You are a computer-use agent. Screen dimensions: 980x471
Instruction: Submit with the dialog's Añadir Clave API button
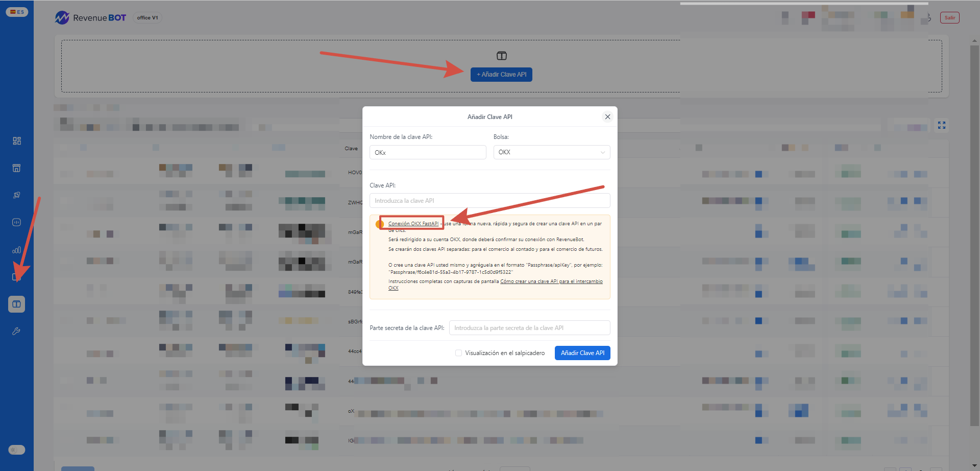pos(582,353)
